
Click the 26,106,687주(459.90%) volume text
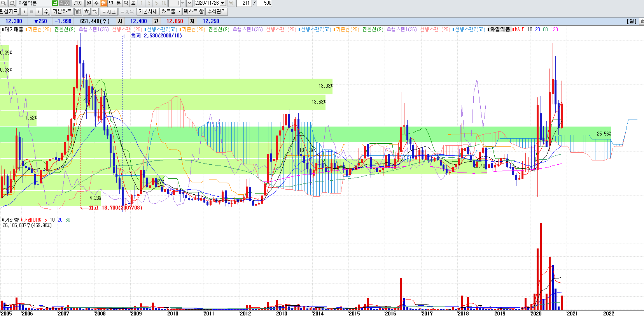pyautogui.click(x=27, y=225)
